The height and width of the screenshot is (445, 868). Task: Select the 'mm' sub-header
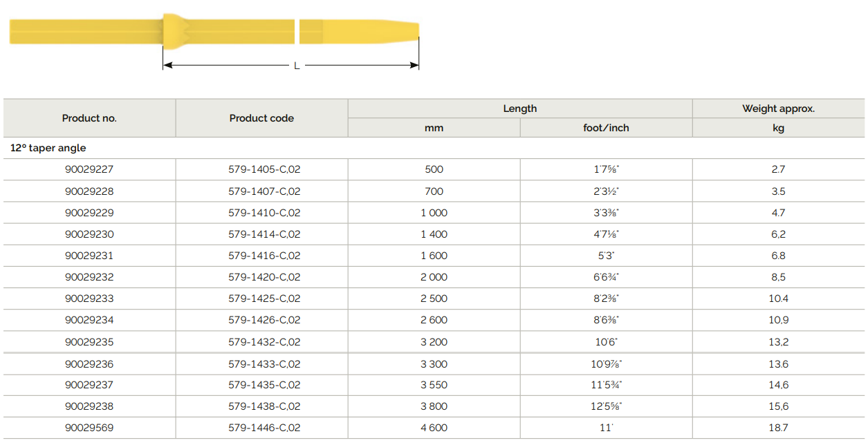[434, 128]
